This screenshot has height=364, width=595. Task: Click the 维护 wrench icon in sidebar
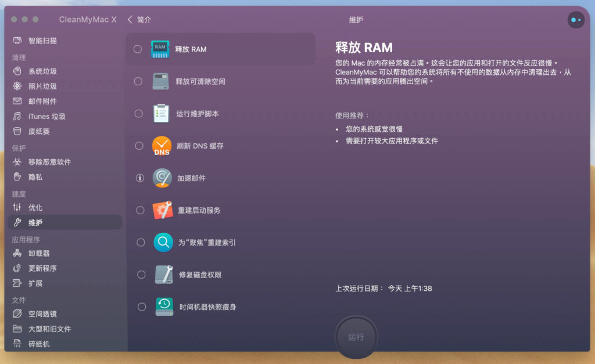17,222
